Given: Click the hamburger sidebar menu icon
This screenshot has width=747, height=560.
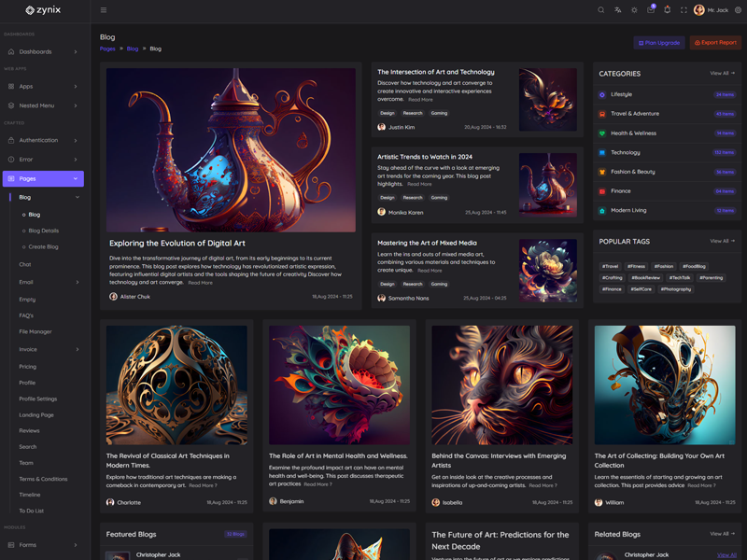Looking at the screenshot, I should click(103, 10).
